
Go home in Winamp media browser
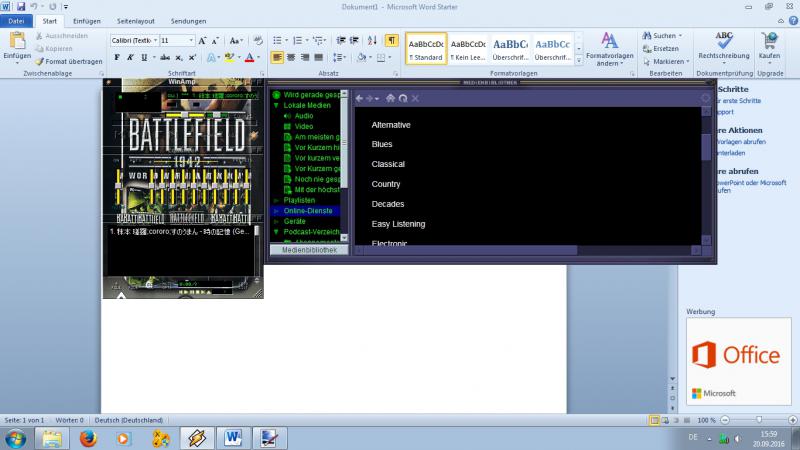coord(390,98)
